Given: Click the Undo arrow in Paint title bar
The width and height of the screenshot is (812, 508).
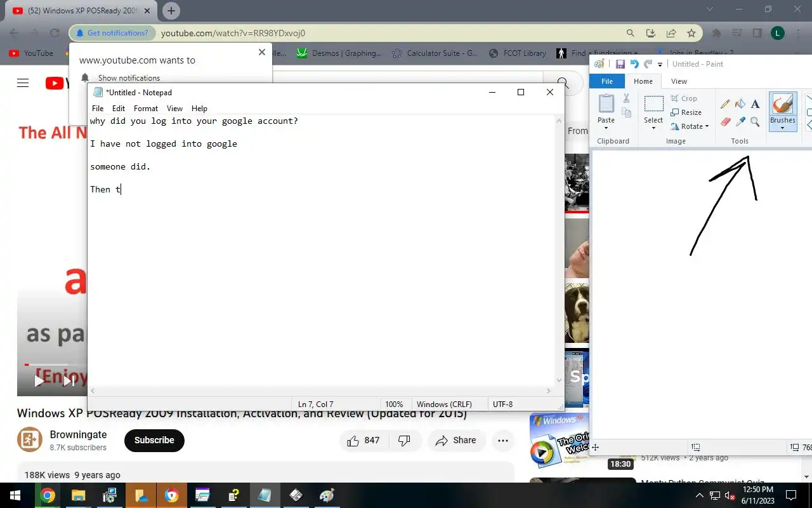Looking at the screenshot, I should pos(634,64).
